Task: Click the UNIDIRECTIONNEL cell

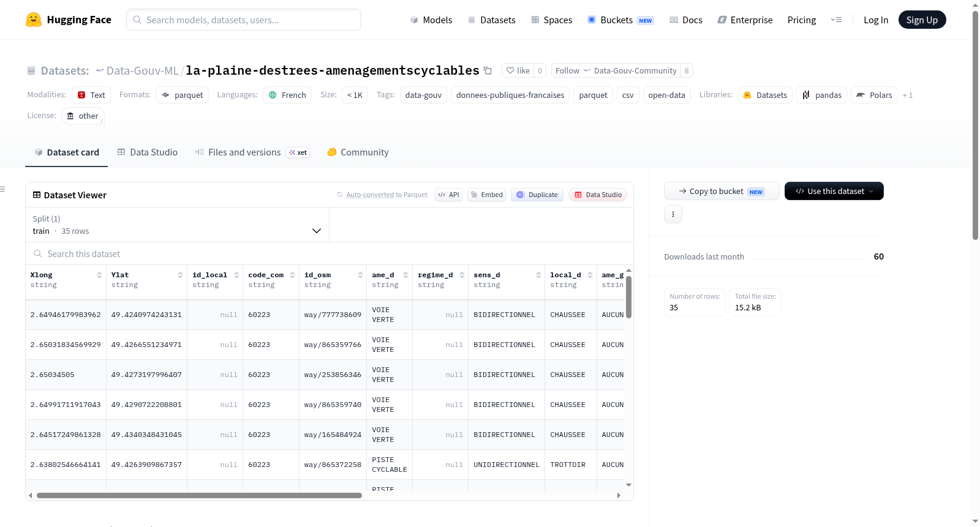Action: pyautogui.click(x=507, y=465)
